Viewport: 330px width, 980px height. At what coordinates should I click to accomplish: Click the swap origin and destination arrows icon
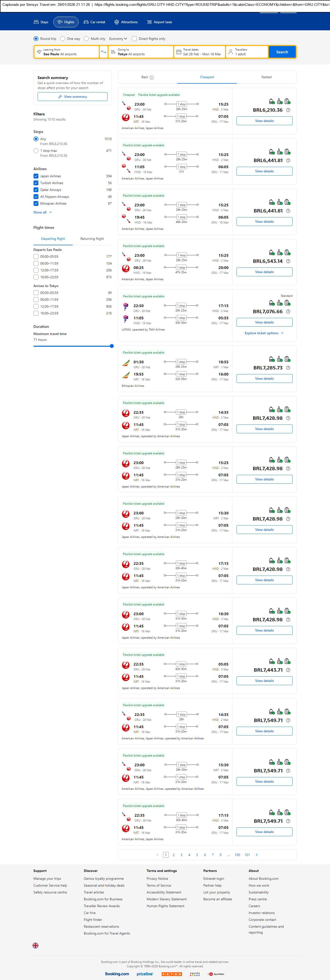103,52
